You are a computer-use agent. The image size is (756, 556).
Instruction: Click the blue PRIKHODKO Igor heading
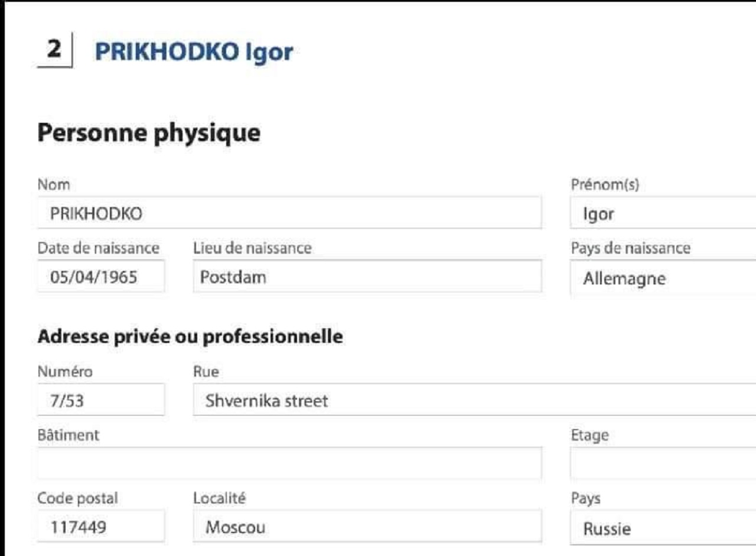coord(194,52)
